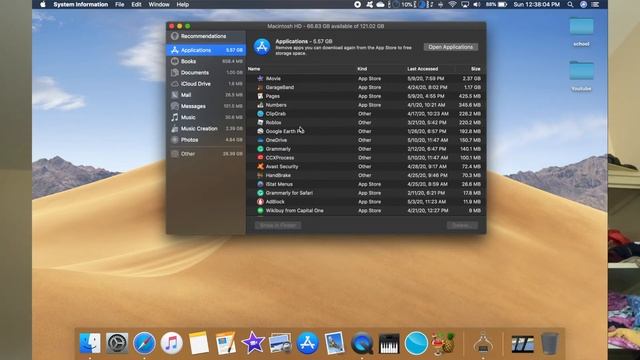Click the battery status in menu bar
The image size is (640, 360).
[496, 4]
